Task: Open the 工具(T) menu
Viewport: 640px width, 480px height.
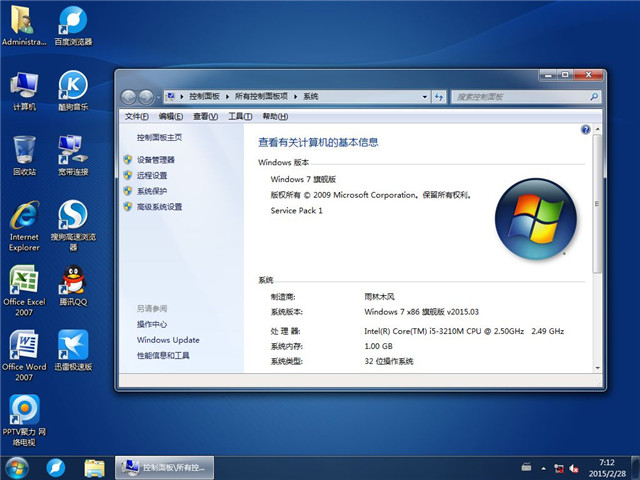Action: pyautogui.click(x=240, y=117)
